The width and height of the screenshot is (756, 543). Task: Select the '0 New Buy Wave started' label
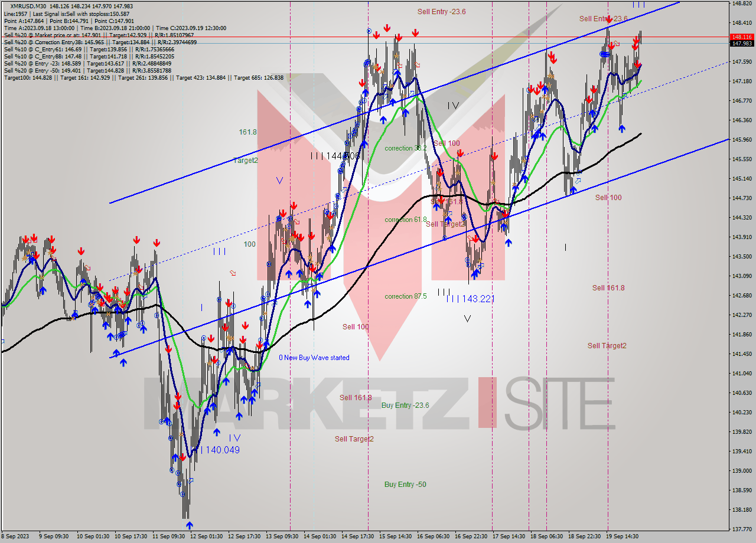[x=314, y=358]
